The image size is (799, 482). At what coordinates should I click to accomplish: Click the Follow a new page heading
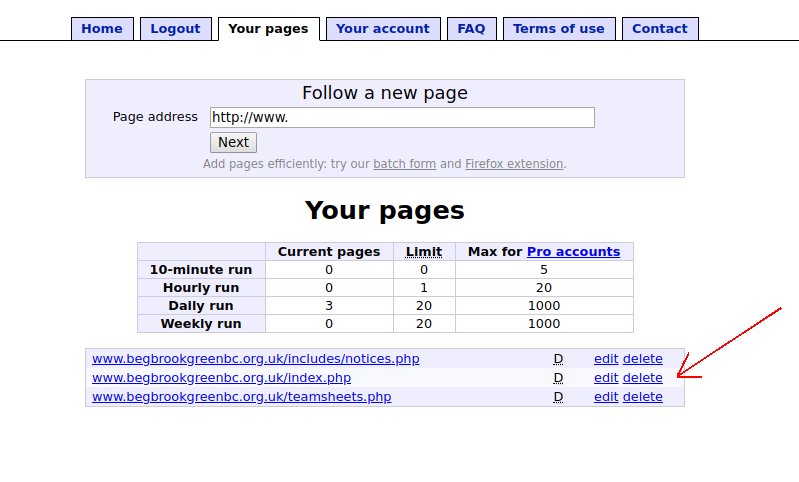coord(385,93)
